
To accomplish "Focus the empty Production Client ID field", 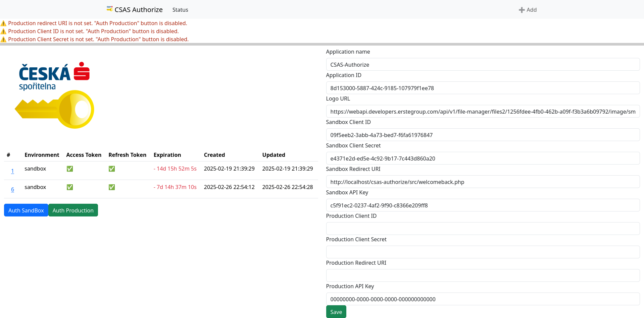I will (483, 229).
